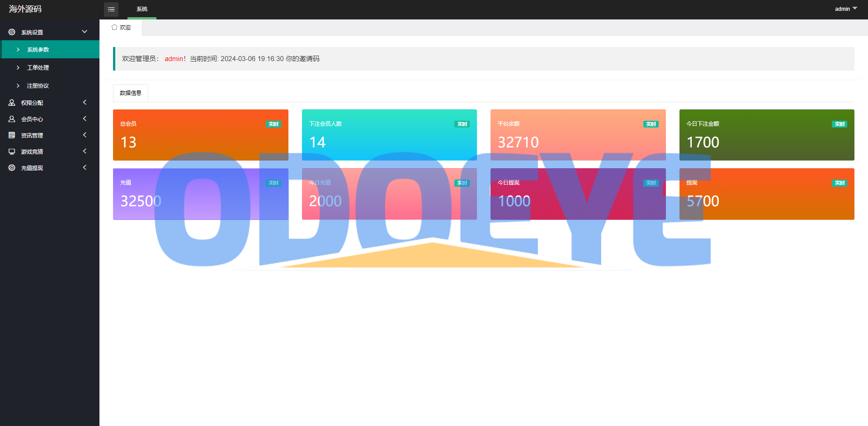
Task: Expand the 资讯管理 menu arrow
Action: pyautogui.click(x=85, y=135)
